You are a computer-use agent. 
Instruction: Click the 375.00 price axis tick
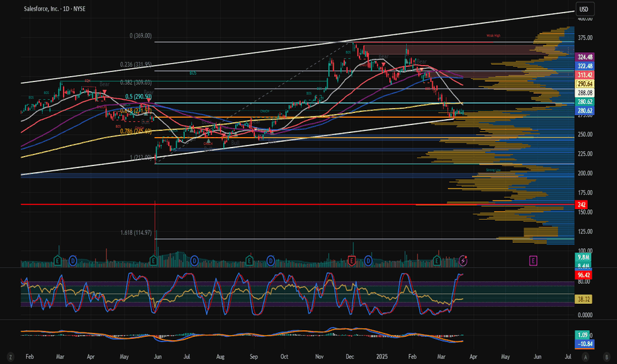(585, 38)
